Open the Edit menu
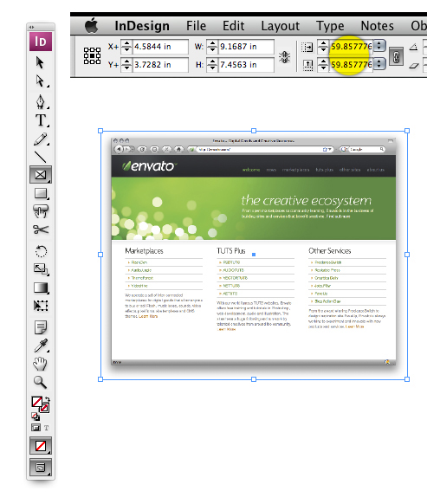427x504 pixels. click(x=234, y=26)
